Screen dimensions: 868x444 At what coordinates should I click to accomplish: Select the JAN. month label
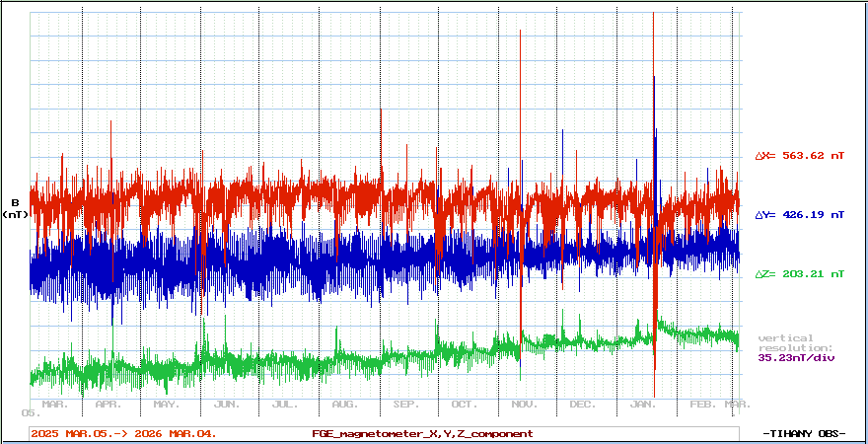[x=643, y=405]
